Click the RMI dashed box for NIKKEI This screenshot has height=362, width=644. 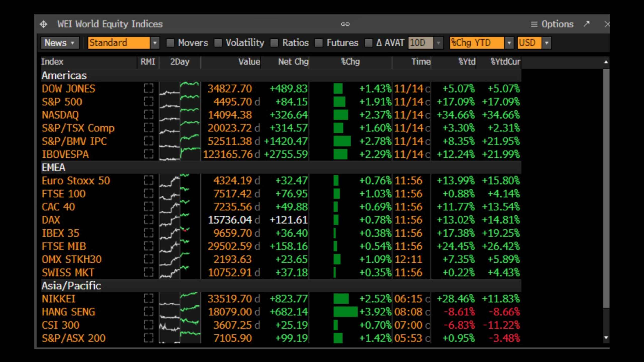(x=149, y=299)
